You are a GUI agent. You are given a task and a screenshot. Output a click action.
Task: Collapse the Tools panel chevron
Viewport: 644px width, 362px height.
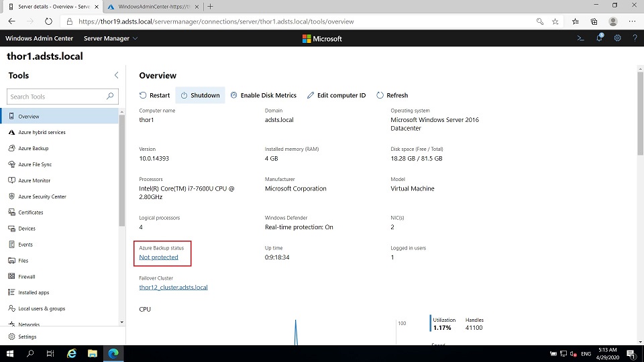116,75
